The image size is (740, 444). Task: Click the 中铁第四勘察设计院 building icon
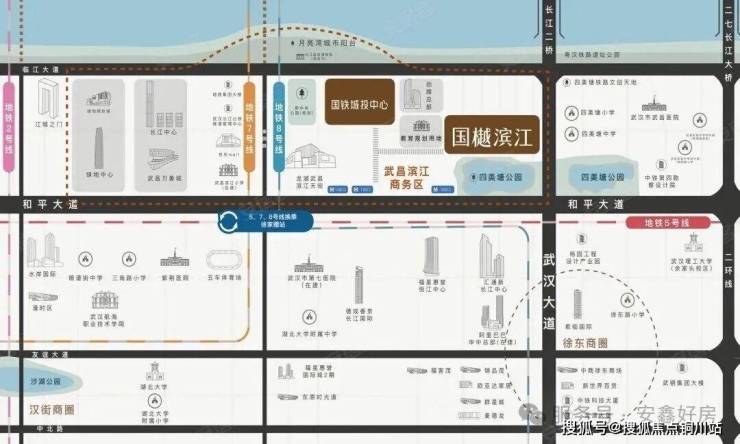point(661,165)
